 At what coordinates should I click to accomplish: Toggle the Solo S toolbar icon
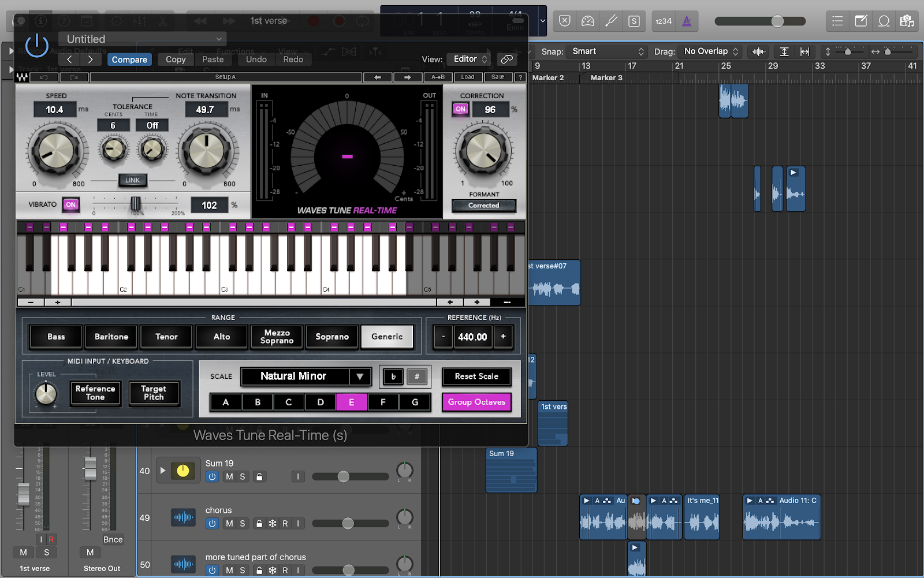point(634,21)
